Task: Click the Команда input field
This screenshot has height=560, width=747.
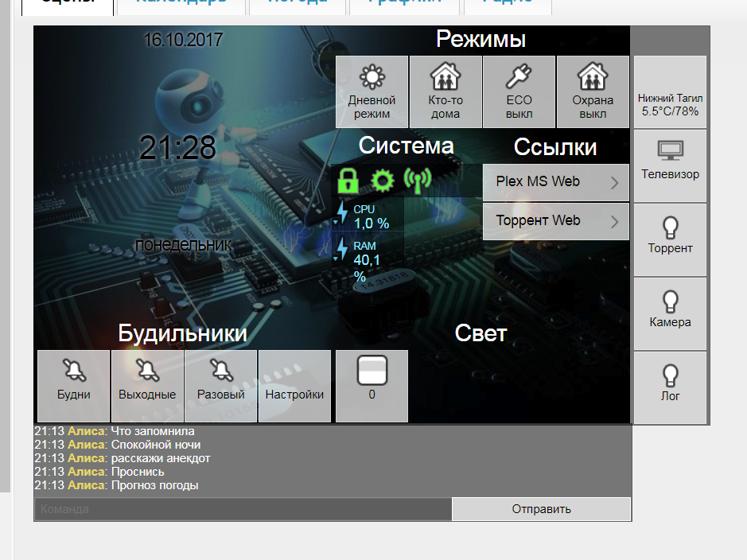Action: pos(239,509)
